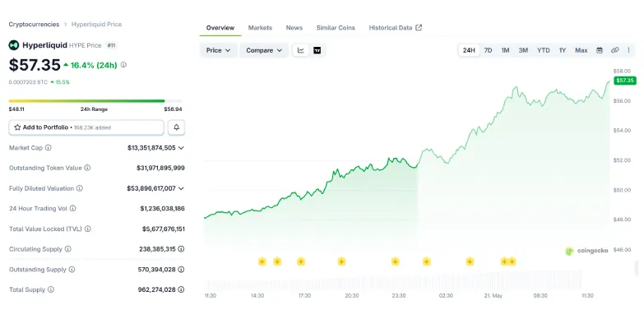Viewport: 644px width, 319px height.
Task: Open the three-dot chart options menu
Action: (x=628, y=50)
